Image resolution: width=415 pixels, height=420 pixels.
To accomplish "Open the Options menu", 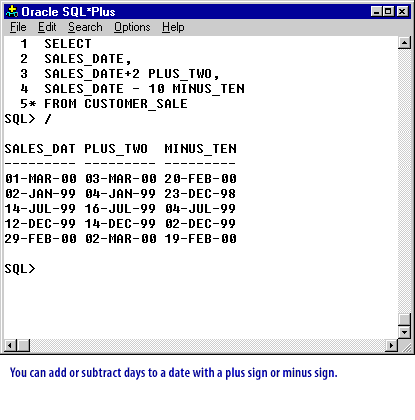I will [132, 27].
